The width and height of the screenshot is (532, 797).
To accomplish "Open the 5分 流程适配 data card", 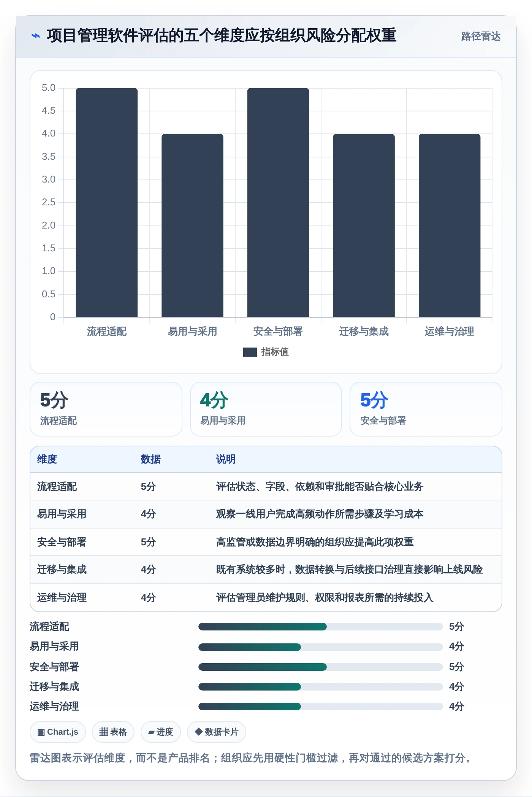I will point(106,409).
